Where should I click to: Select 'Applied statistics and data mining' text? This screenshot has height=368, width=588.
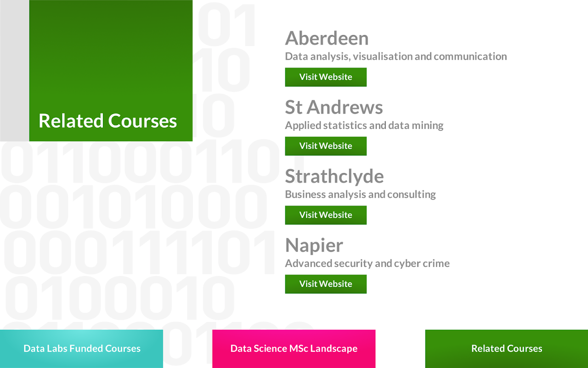click(x=364, y=126)
